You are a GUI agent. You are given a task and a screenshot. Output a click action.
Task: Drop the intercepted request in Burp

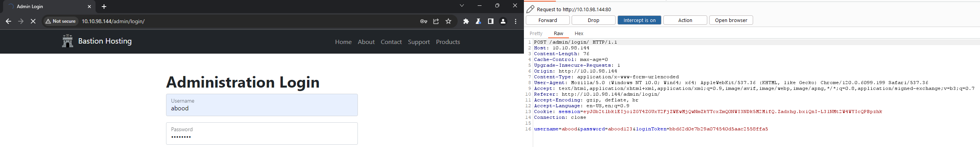point(593,20)
